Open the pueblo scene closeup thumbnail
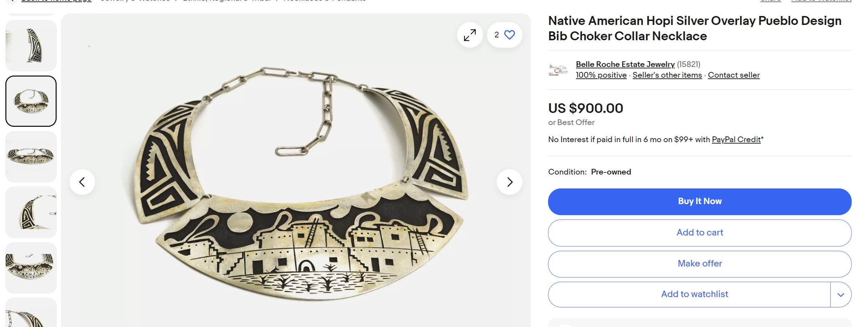868x327 pixels. 31,268
